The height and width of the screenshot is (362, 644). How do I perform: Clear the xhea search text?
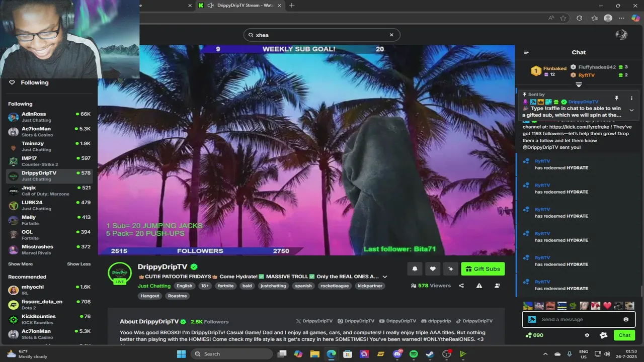(x=391, y=35)
